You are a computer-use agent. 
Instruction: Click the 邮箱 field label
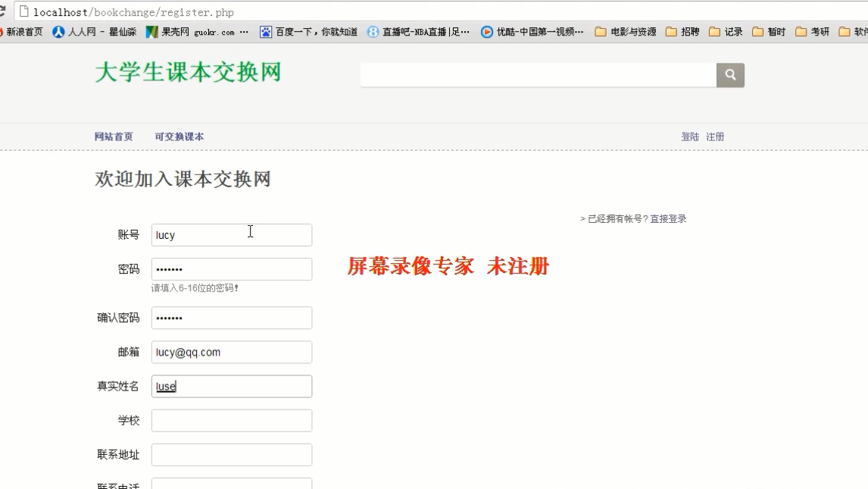point(129,353)
